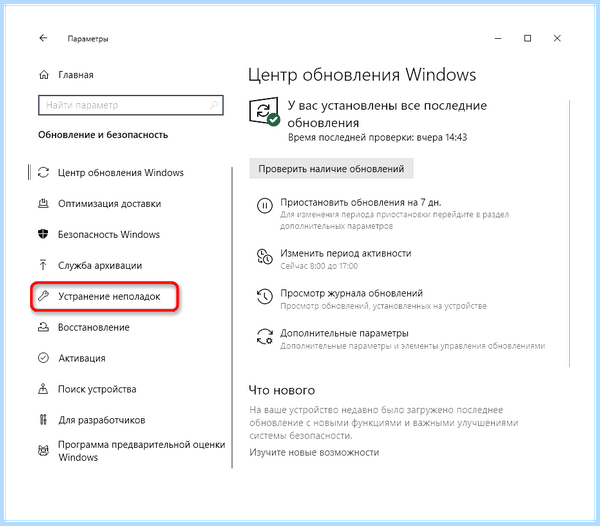Click Проверить наличие обновлений button
Viewport: 600px width, 526px height.
click(x=331, y=169)
